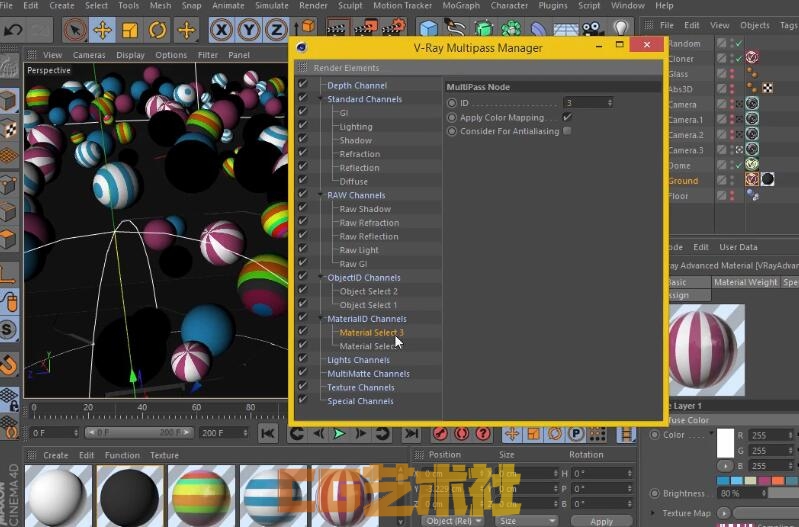Select the ID radio button
This screenshot has height=527, width=799.
coord(451,103)
